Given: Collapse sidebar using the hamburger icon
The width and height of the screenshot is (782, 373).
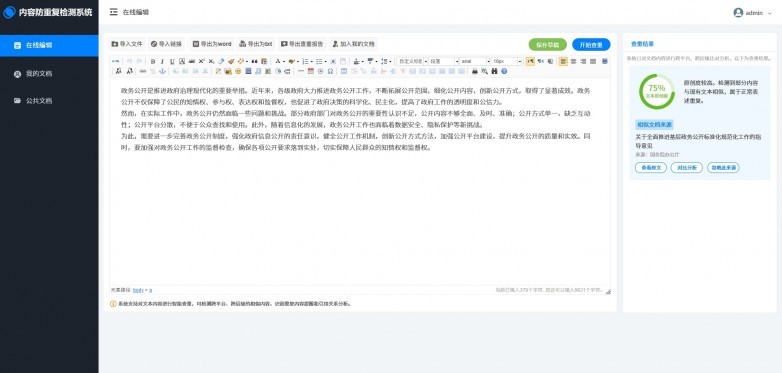Looking at the screenshot, I should [114, 12].
